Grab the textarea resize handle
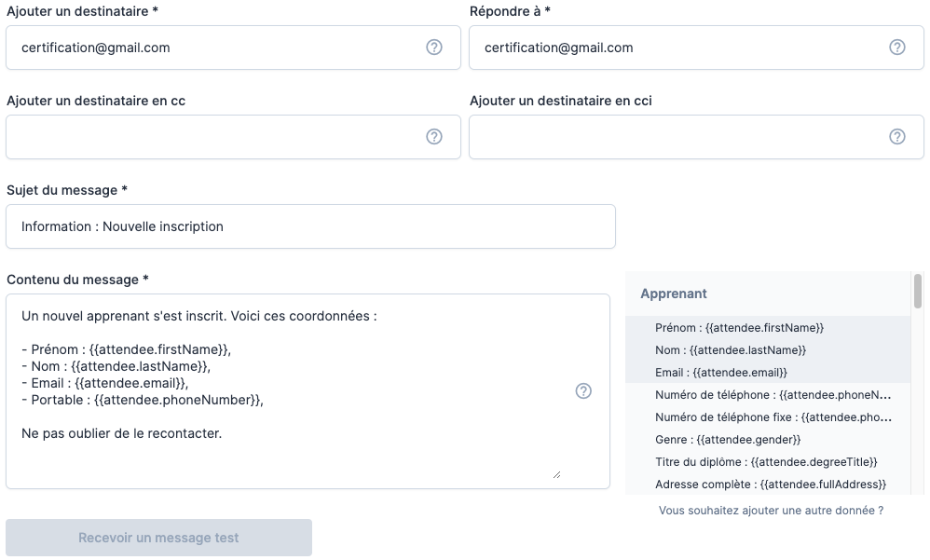Viewport: 930px width, 560px height. pyautogui.click(x=556, y=474)
